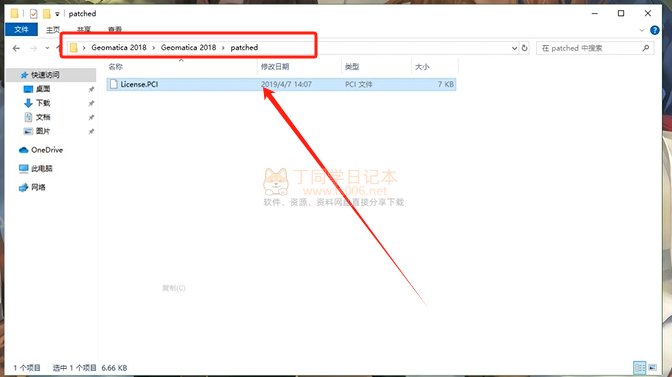This screenshot has height=377, width=672.
Task: Click the 7 KB size cell
Action: (x=446, y=84)
